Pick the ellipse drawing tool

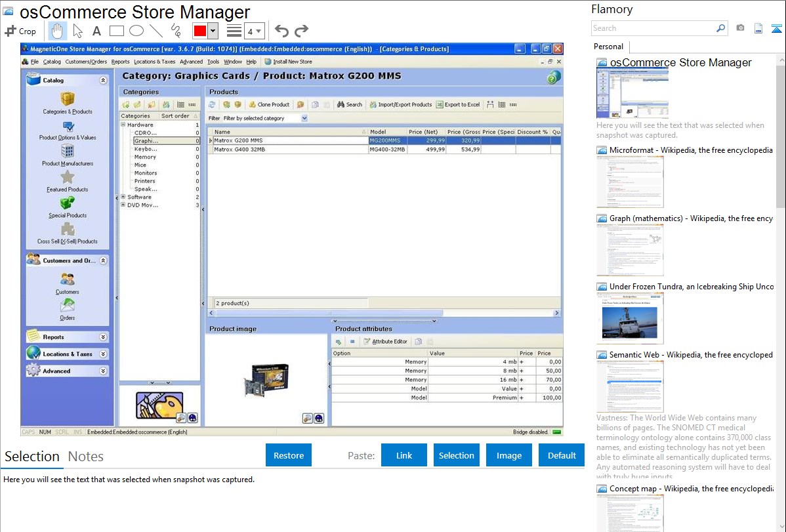click(136, 31)
